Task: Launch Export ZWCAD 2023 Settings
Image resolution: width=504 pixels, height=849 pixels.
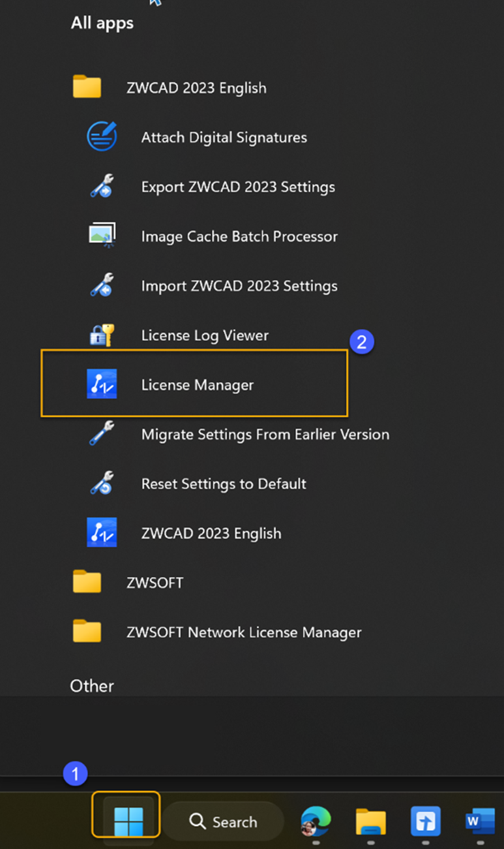Action: pyautogui.click(x=238, y=187)
